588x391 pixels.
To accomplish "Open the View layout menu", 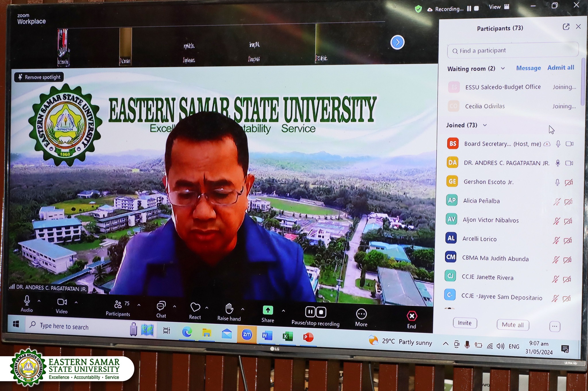I will click(499, 7).
